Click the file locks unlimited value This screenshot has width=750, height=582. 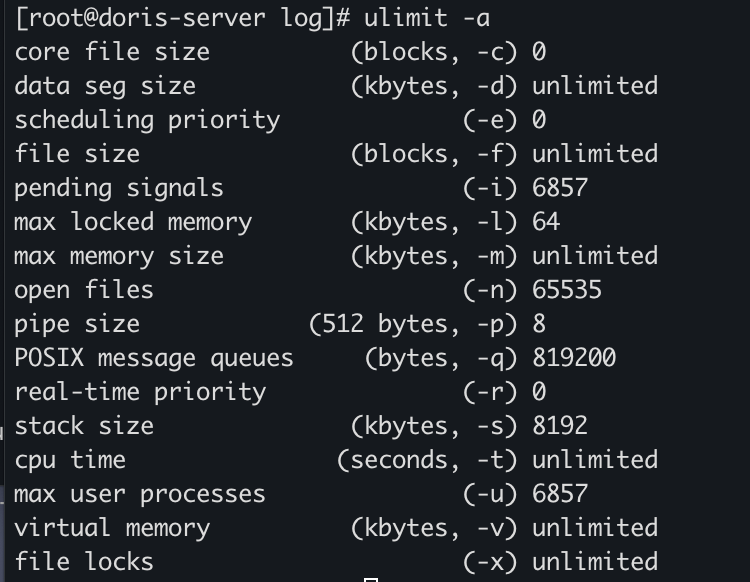tap(594, 562)
